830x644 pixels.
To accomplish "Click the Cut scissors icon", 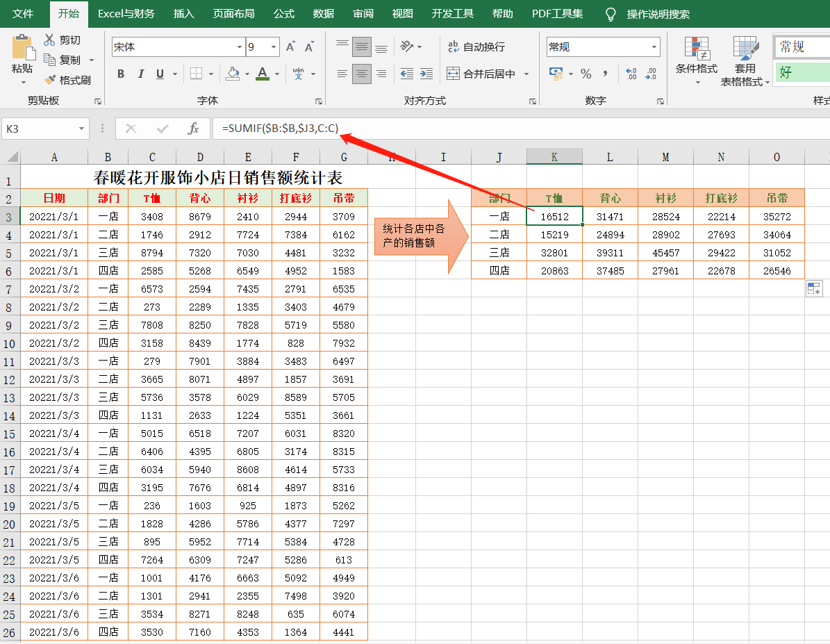I will [49, 40].
